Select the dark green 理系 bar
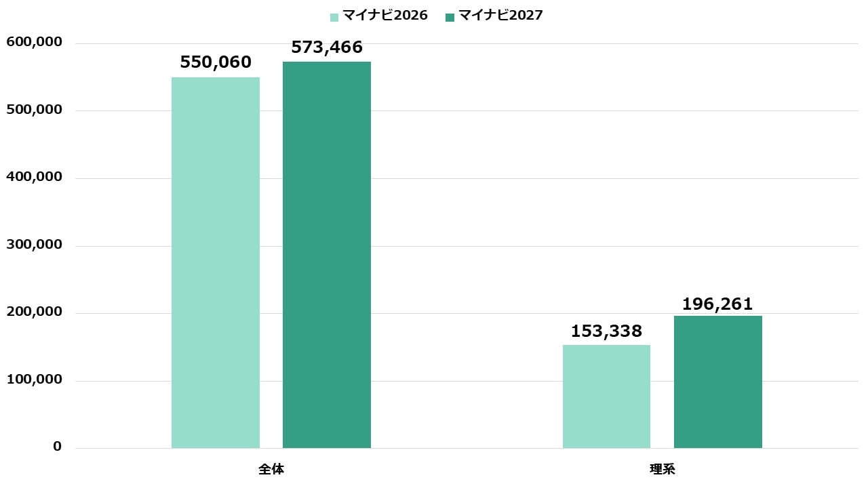This screenshot has width=868, height=488. click(717, 382)
